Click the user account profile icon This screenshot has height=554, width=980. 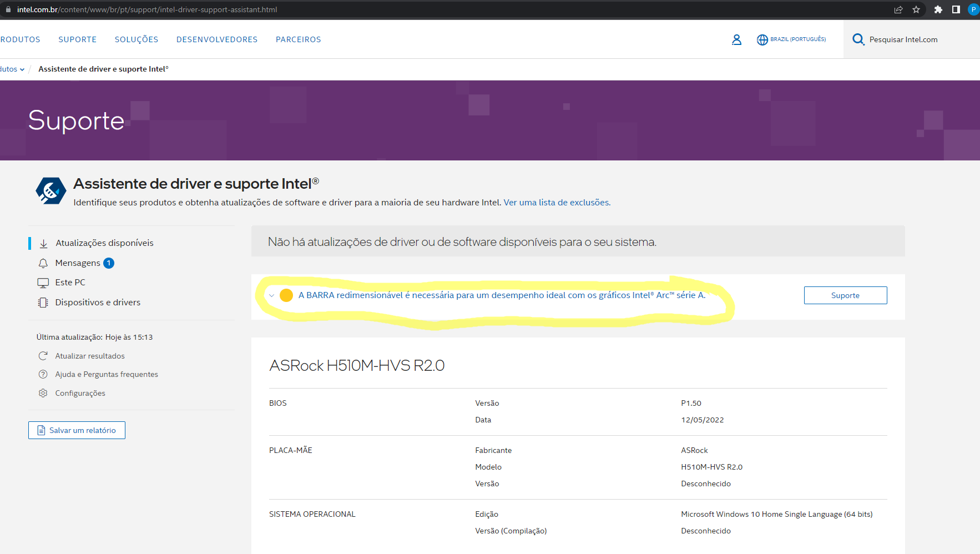[736, 39]
